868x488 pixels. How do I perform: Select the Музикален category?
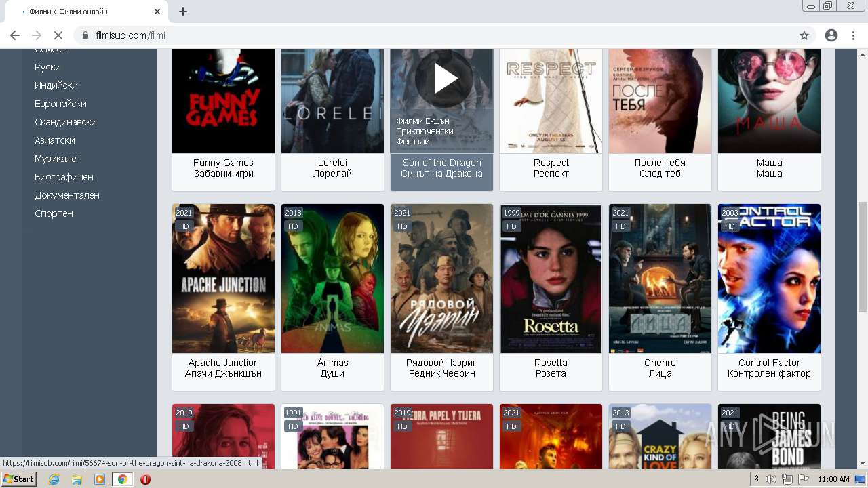pos(58,159)
